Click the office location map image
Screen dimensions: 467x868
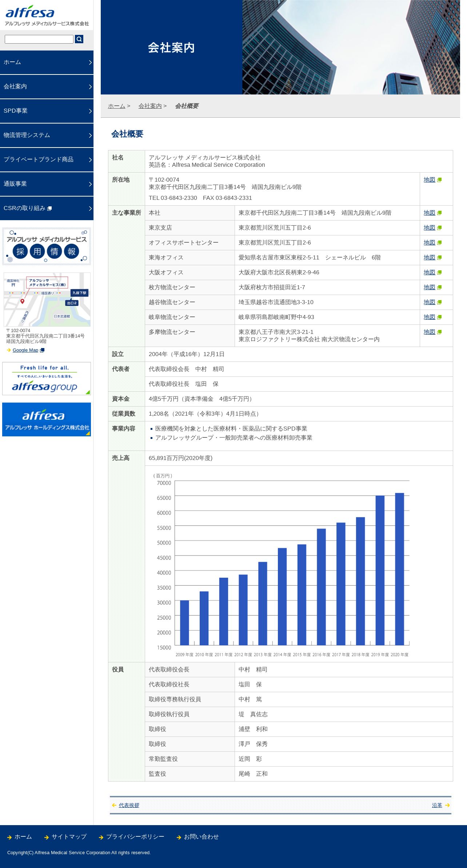[x=47, y=299]
